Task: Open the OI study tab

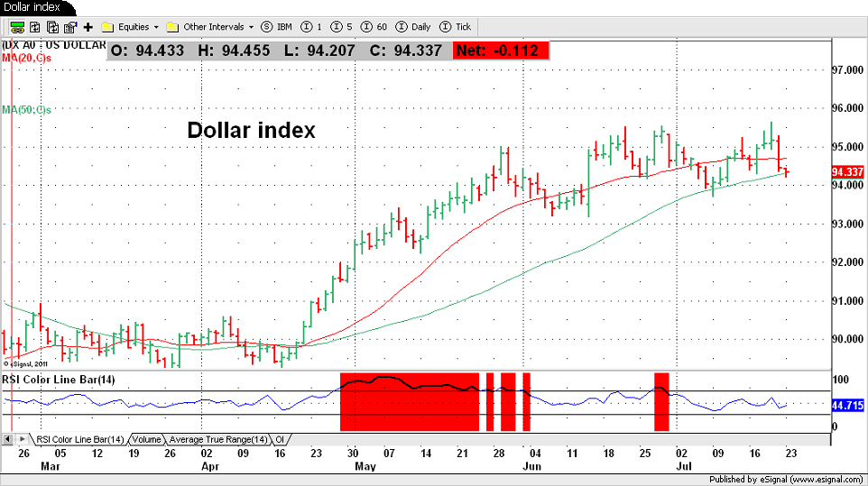Action: click(280, 439)
